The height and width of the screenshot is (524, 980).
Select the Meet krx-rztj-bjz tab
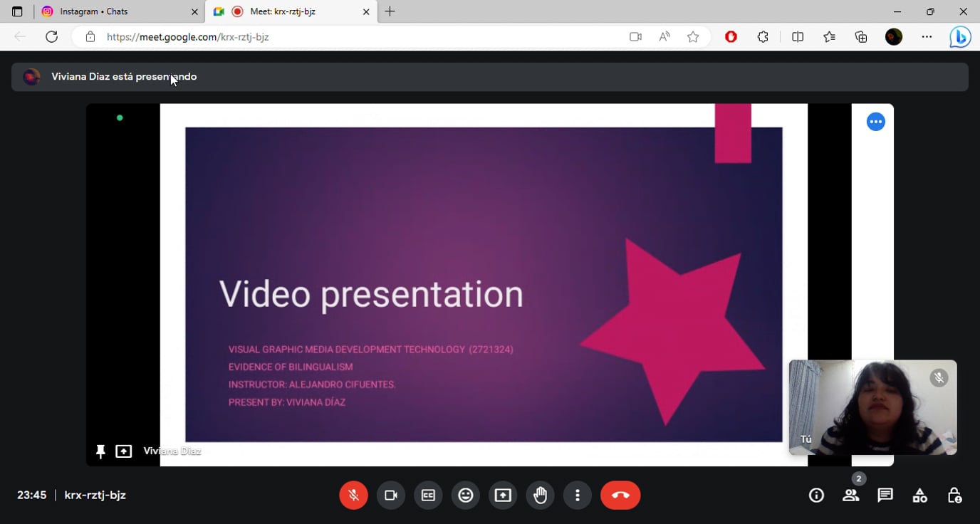point(291,11)
